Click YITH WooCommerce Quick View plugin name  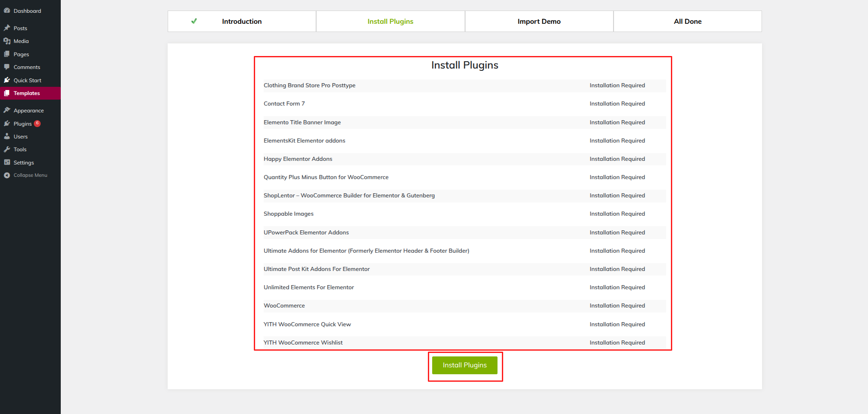pos(307,324)
